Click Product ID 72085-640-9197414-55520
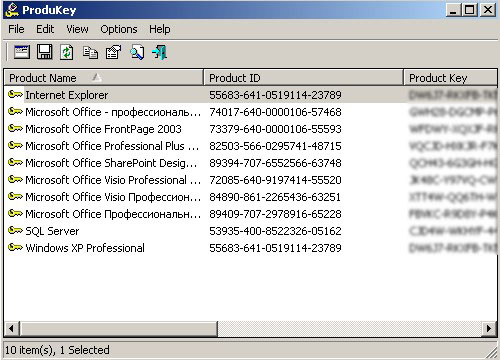 275,180
